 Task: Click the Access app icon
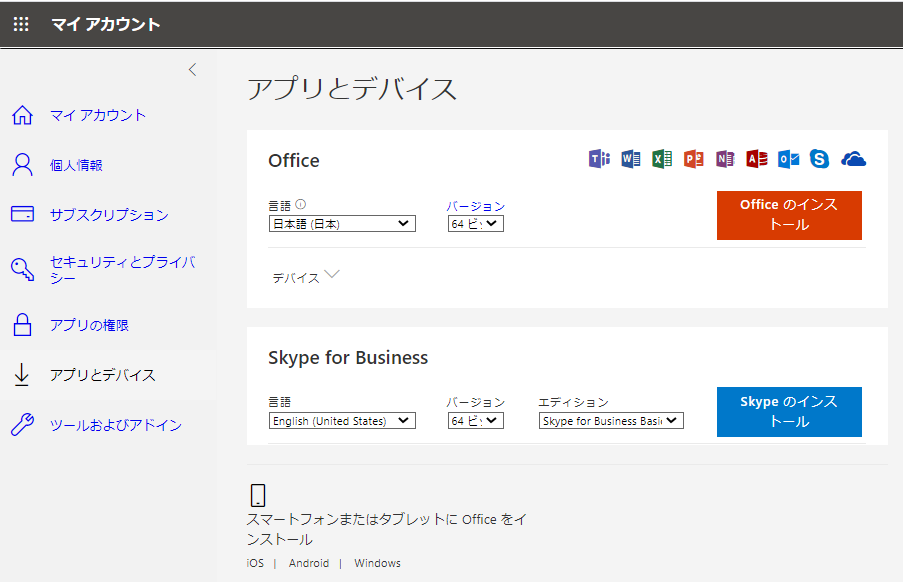pyautogui.click(x=757, y=158)
